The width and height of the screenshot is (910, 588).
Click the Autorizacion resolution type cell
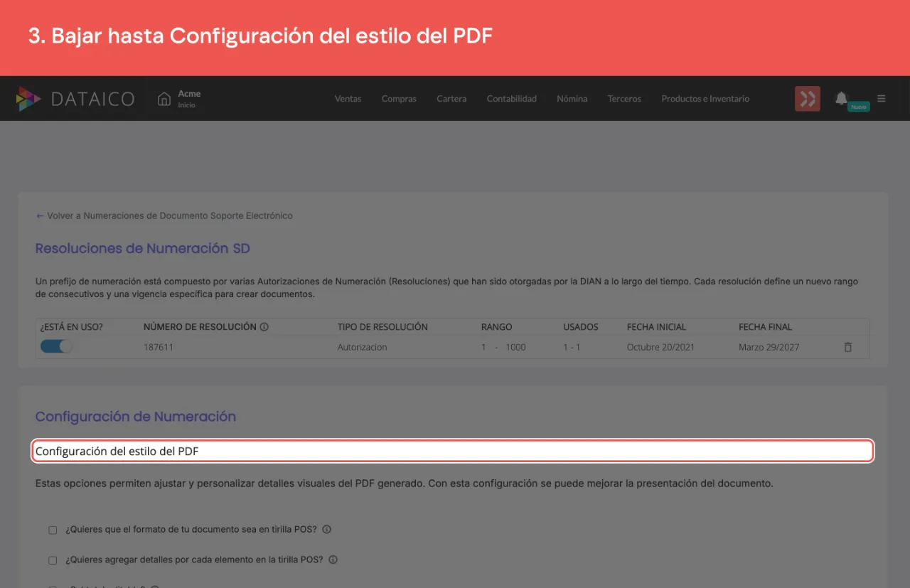click(x=363, y=348)
